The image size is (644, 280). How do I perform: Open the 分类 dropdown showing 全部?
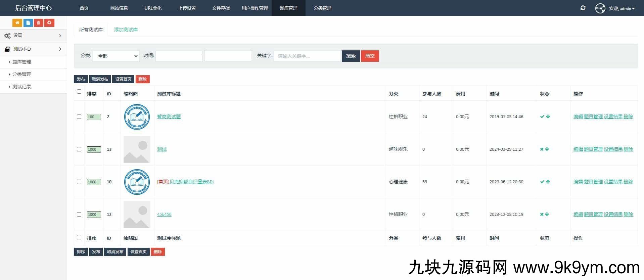point(116,56)
